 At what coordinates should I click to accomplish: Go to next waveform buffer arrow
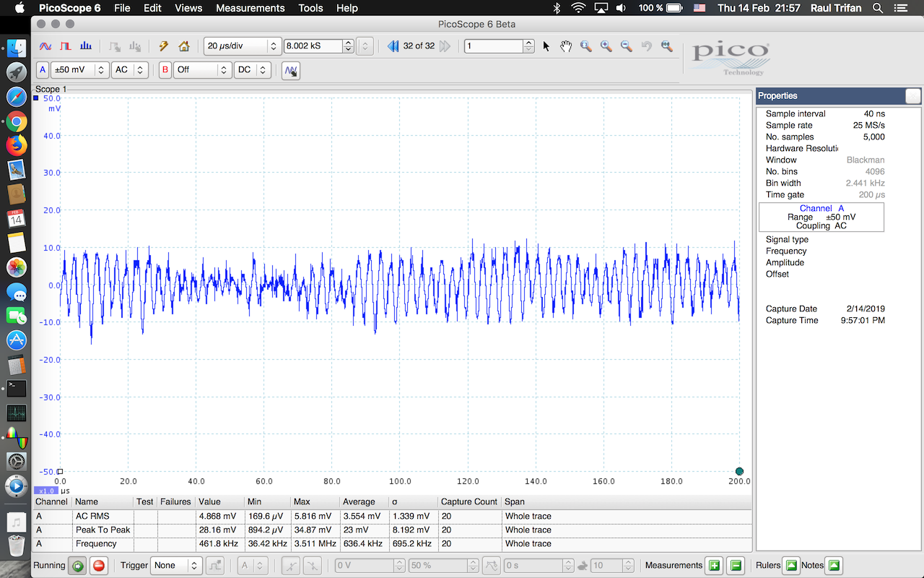click(445, 46)
